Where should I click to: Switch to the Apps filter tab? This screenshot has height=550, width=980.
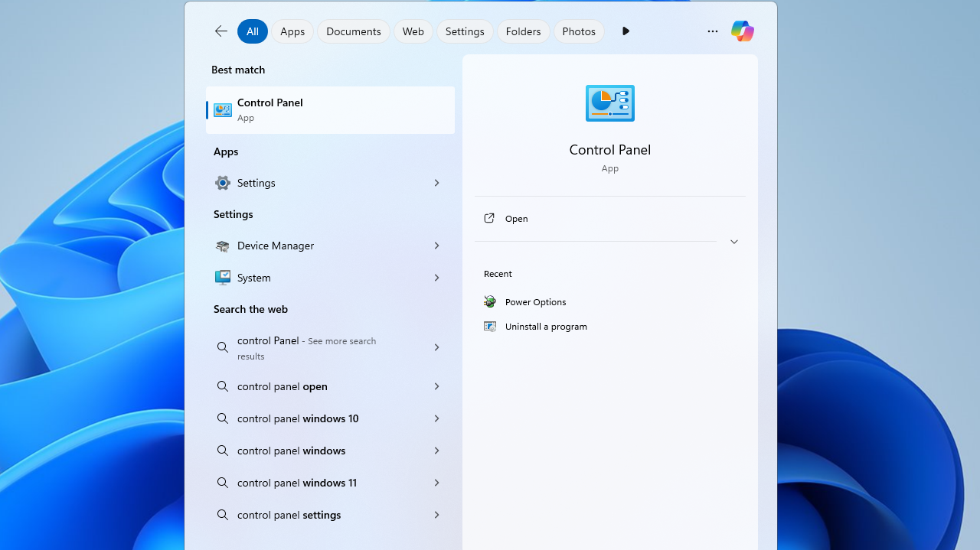292,31
